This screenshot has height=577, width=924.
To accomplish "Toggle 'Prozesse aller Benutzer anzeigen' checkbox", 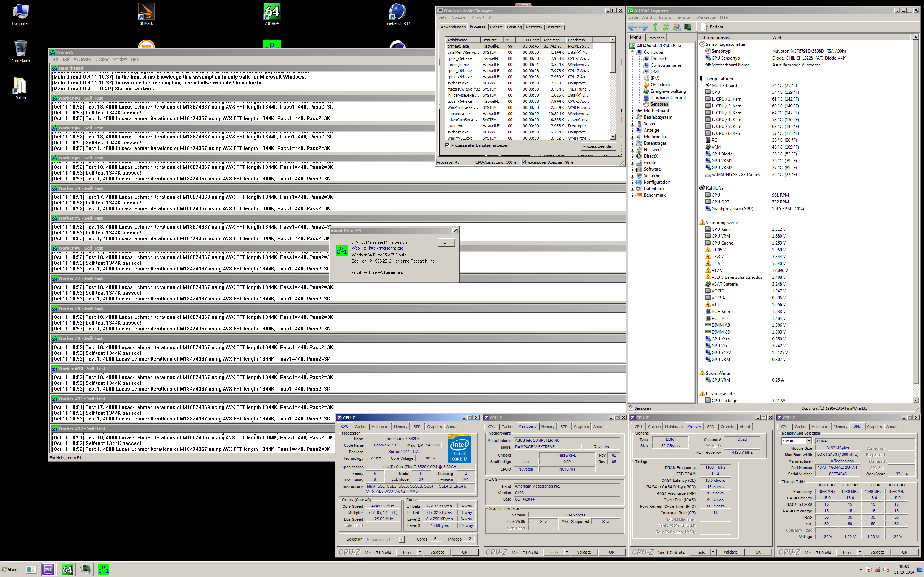I will coord(447,145).
